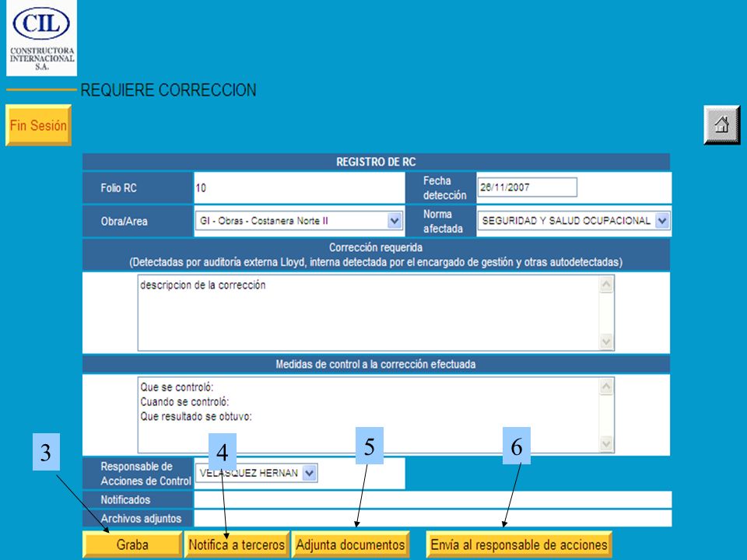The width and height of the screenshot is (747, 560).
Task: Click 'Que resultado se obtuvo:' line
Action: pyautogui.click(x=196, y=417)
